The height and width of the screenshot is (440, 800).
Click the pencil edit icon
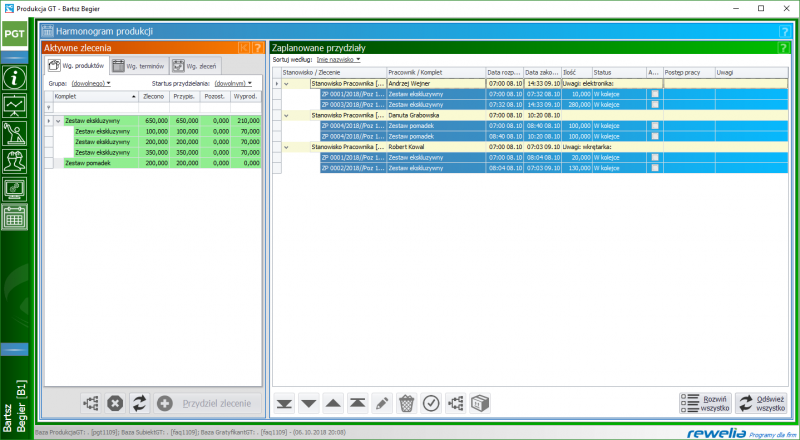point(382,403)
